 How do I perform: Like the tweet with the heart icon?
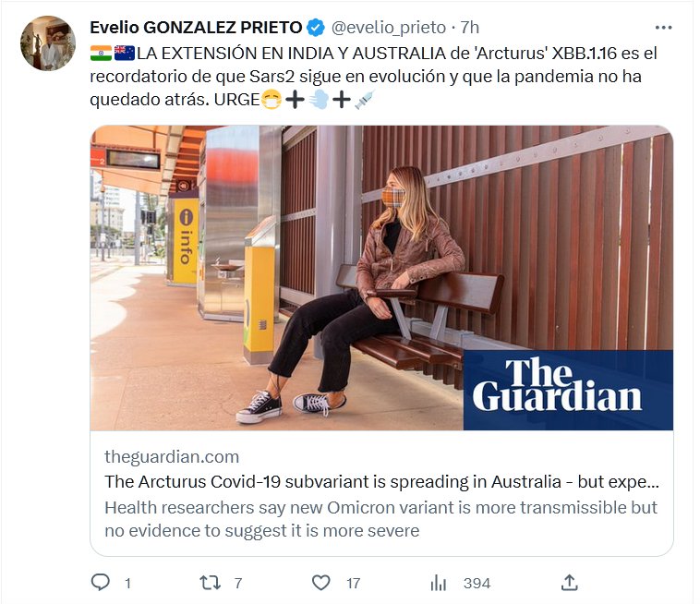pyautogui.click(x=320, y=583)
